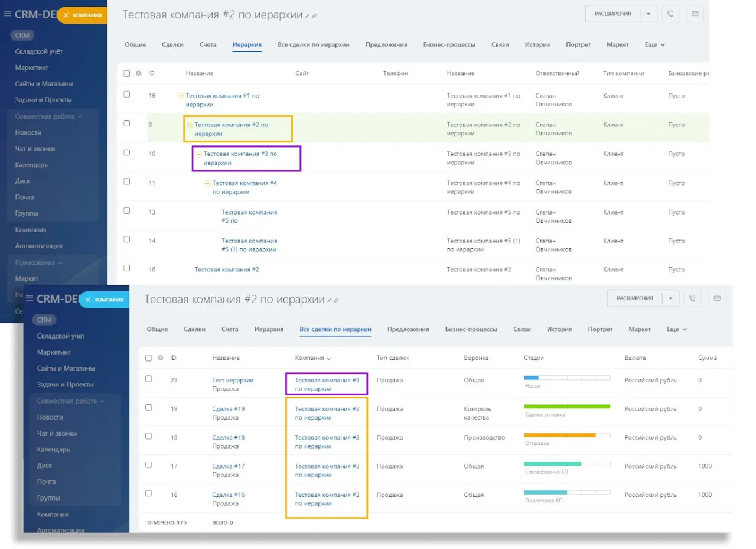This screenshot has width=756, height=549.
Task: Close the orange Компания slider tab
Action: coord(66,15)
